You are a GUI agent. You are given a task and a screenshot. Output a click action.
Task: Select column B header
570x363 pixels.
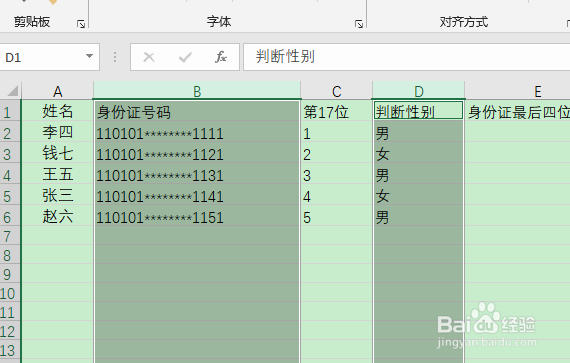pyautogui.click(x=197, y=91)
